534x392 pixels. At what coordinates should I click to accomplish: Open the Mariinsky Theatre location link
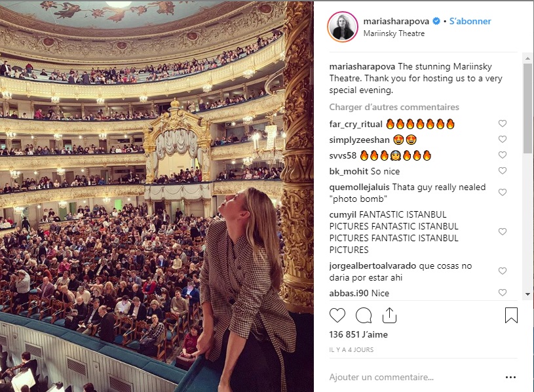(x=394, y=33)
